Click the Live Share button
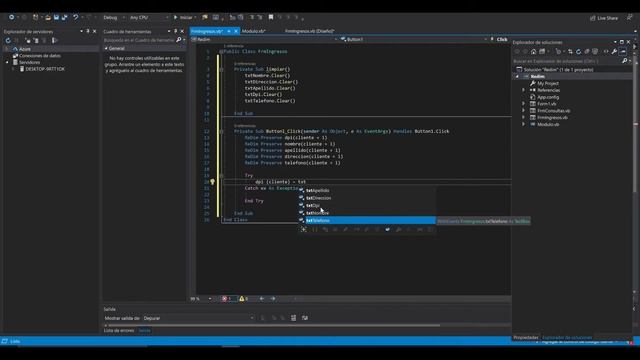Screen dimensions: 640x360 (x=604, y=18)
